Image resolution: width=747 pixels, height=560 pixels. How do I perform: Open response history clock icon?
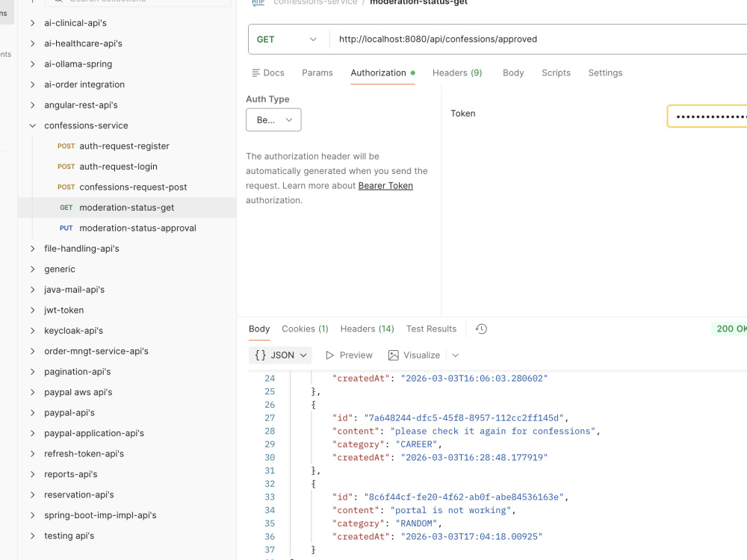point(481,329)
